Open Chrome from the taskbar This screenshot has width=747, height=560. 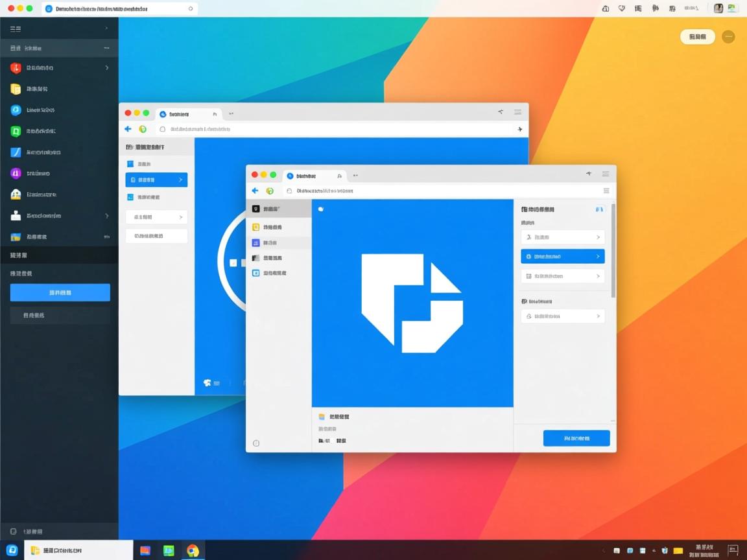point(193,551)
